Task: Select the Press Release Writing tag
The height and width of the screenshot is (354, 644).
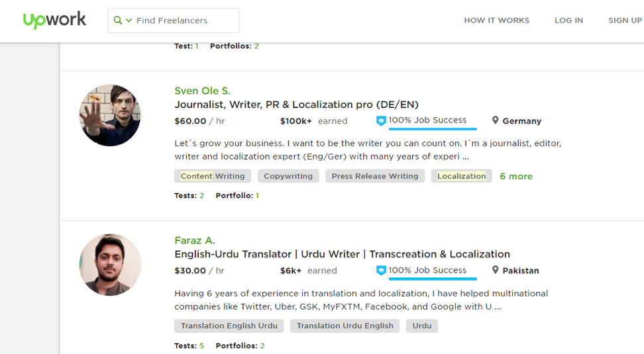Action: (x=375, y=176)
